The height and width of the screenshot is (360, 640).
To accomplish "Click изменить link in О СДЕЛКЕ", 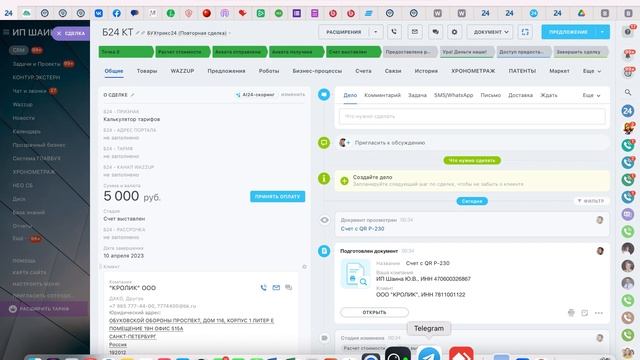I will coord(293,95).
